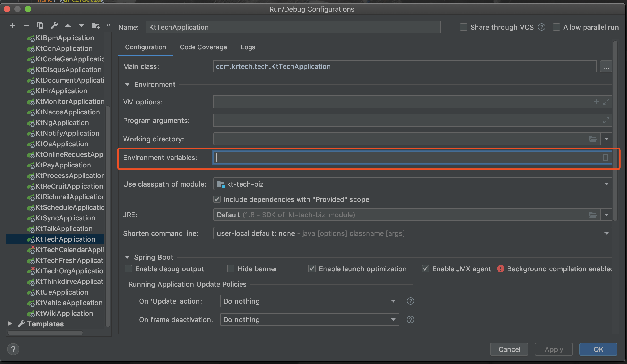The image size is (627, 364).
Task: Switch to the Code Coverage tab
Action: coord(203,47)
